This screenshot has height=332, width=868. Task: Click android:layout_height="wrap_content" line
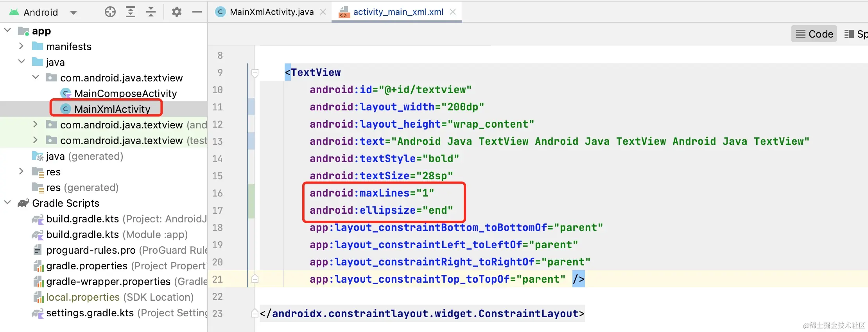[x=422, y=124]
